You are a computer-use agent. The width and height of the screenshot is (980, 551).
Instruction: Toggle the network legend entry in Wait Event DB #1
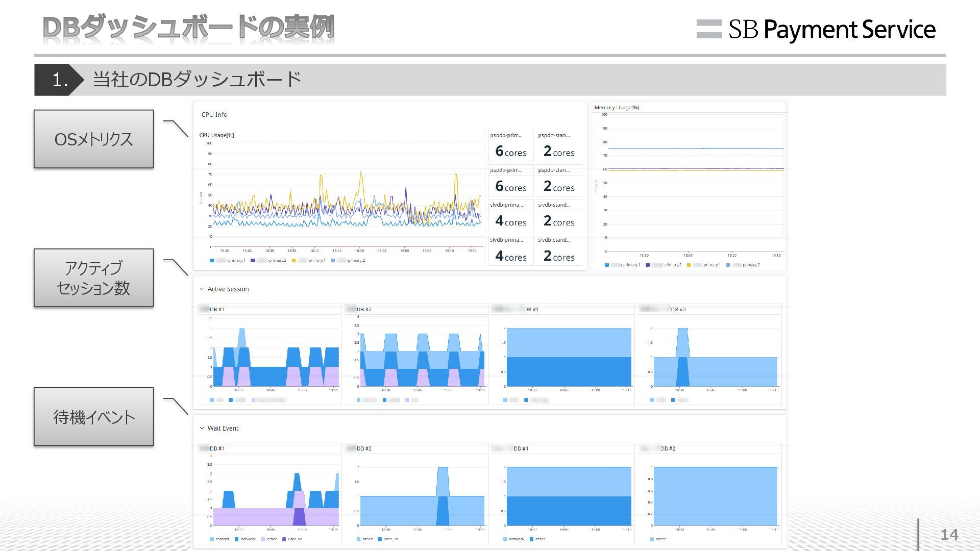(x=248, y=539)
